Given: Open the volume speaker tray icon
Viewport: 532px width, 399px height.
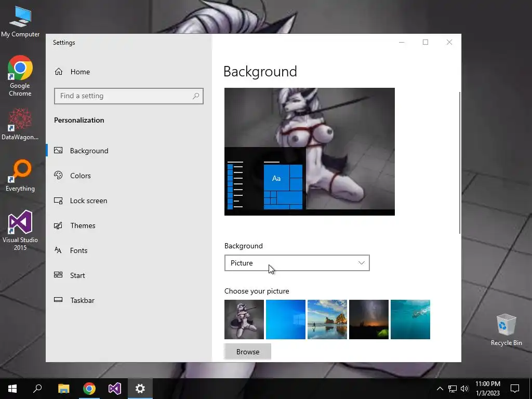Looking at the screenshot, I should pyautogui.click(x=464, y=389).
